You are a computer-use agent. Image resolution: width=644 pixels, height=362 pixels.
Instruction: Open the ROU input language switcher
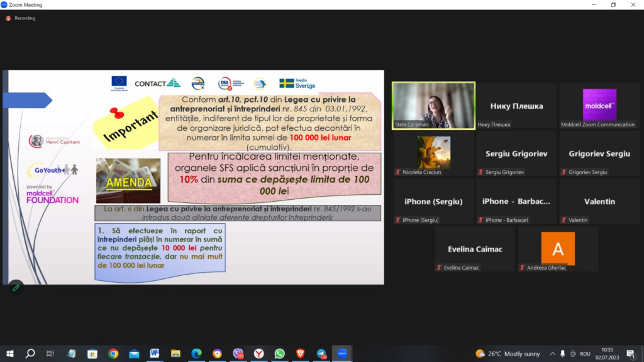(585, 353)
